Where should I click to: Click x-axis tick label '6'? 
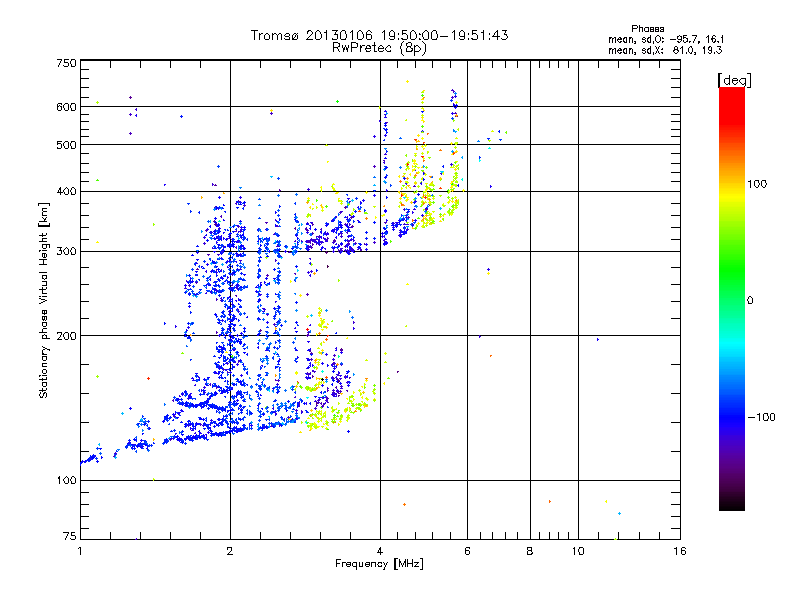tap(467, 551)
